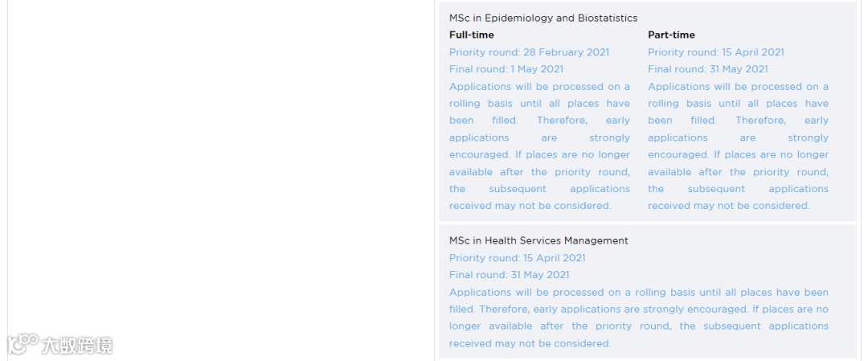Click the Part-time rolling basis paragraph
The width and height of the screenshot is (868, 361).
click(738, 146)
